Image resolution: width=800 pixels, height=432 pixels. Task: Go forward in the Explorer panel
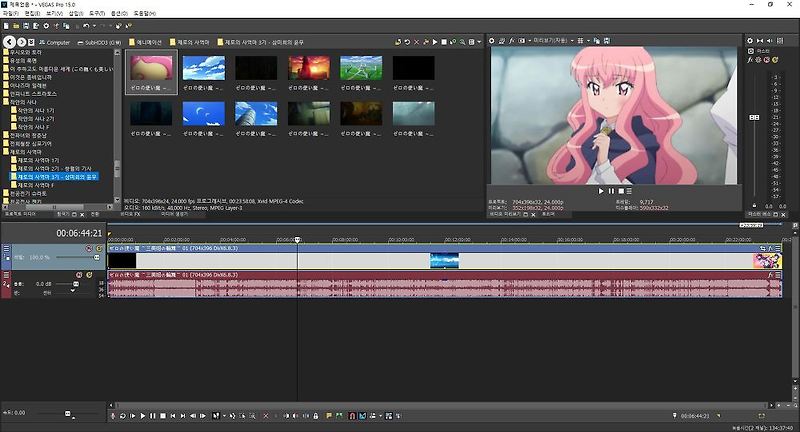(x=21, y=42)
